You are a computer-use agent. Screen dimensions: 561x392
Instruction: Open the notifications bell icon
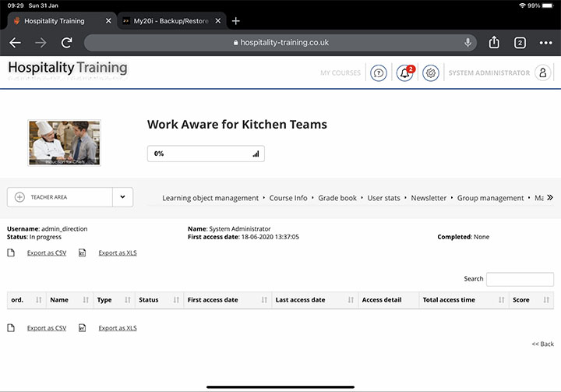click(x=404, y=73)
